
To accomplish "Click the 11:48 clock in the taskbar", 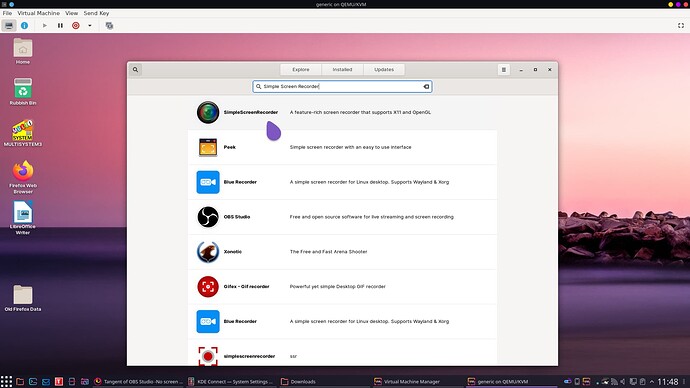I will [668, 382].
